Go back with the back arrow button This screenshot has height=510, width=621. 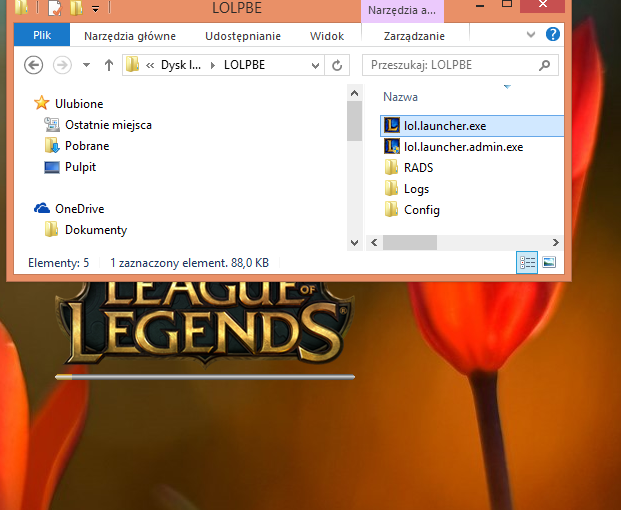click(x=33, y=65)
